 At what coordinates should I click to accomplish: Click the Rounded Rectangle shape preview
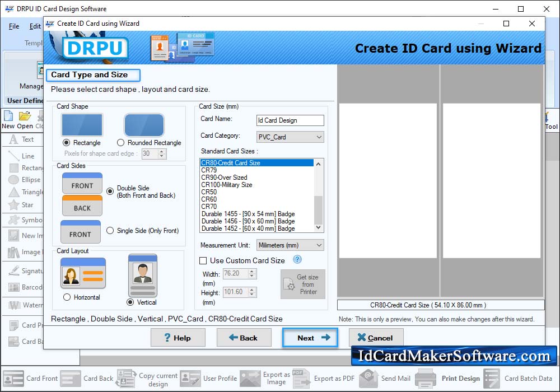(144, 125)
